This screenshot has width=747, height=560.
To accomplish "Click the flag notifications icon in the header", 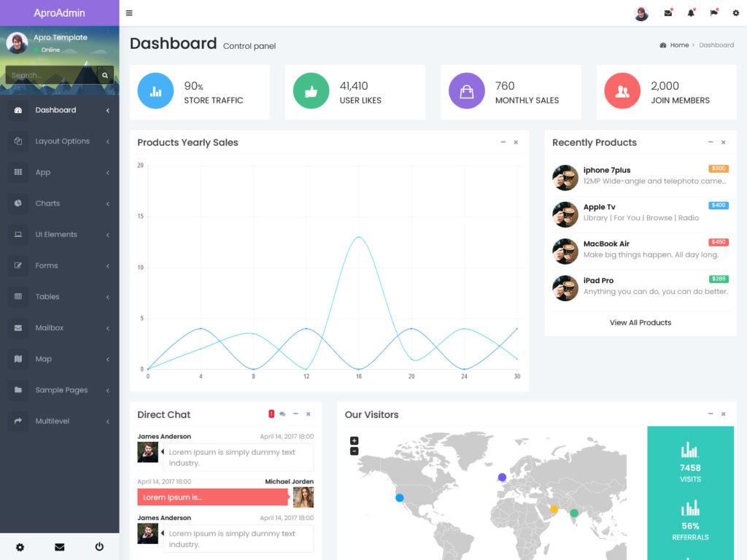I will (x=713, y=12).
